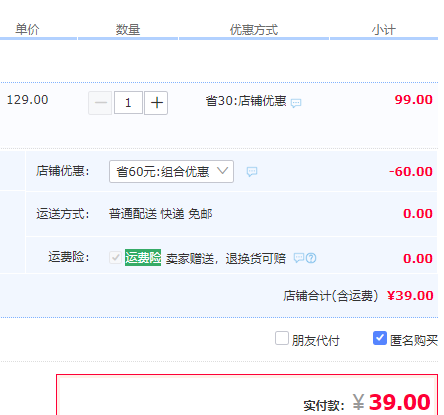
Task: Click the chevron arrow of 店铺优惠 selector
Action: tap(222, 171)
